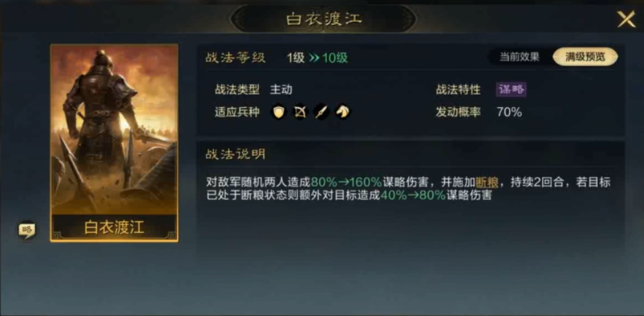Click the 10级 max level text
The image size is (644, 316).
[335, 58]
